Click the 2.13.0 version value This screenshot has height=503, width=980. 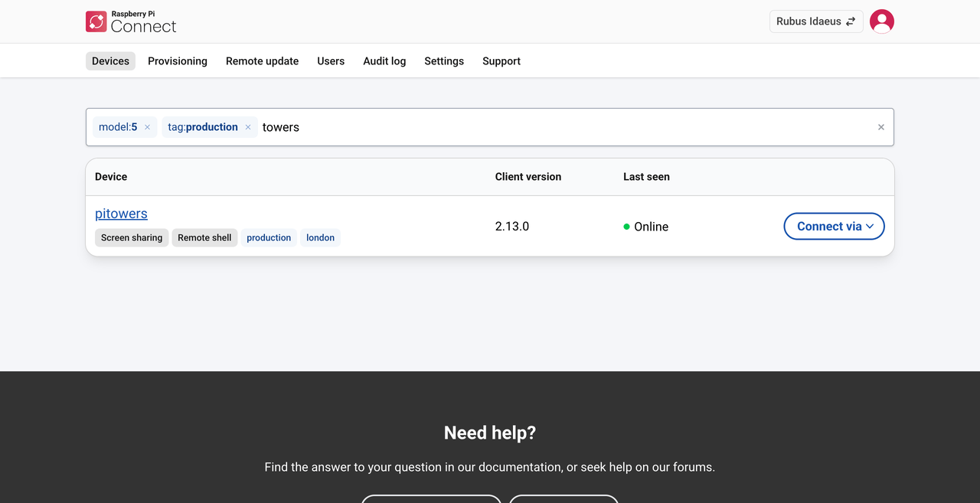[x=512, y=227]
